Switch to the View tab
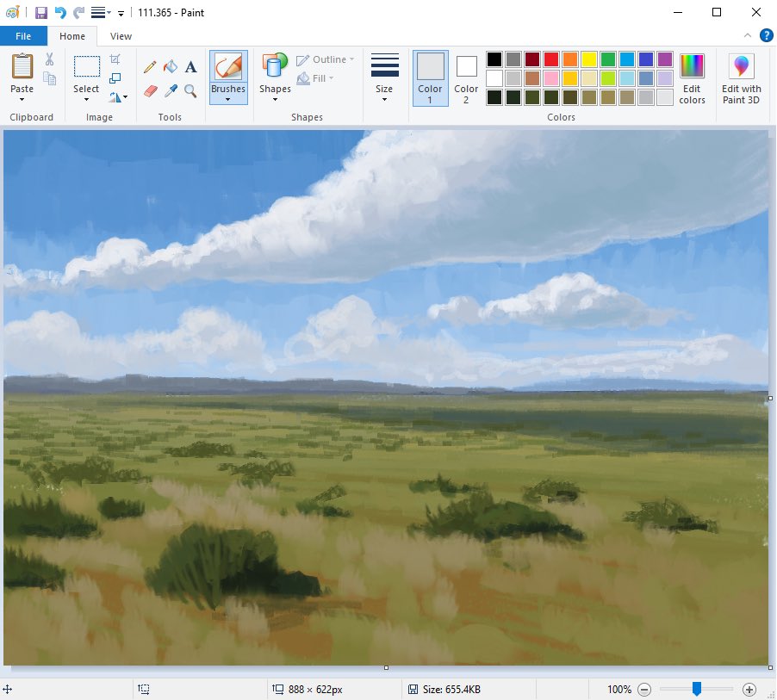 coord(121,36)
